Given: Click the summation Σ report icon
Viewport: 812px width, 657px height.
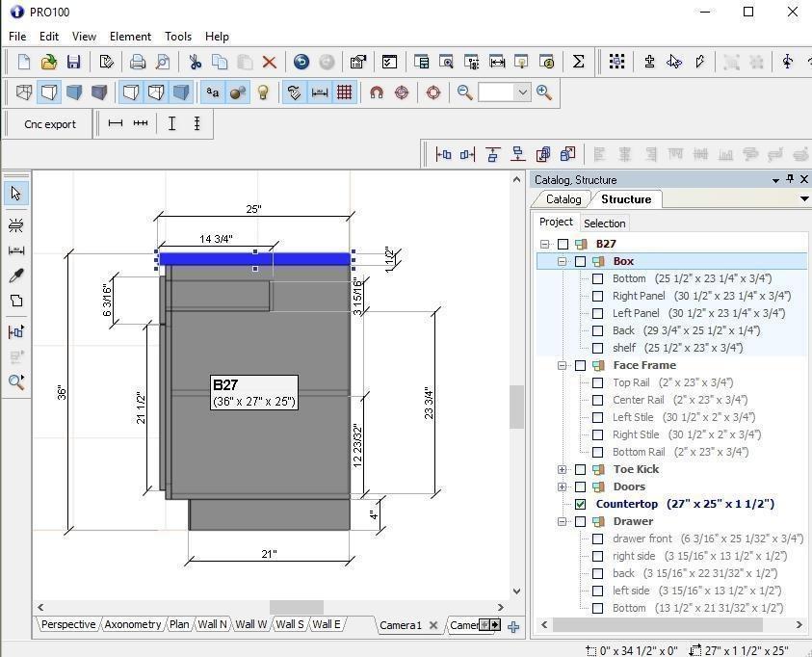Looking at the screenshot, I should pyautogui.click(x=578, y=62).
